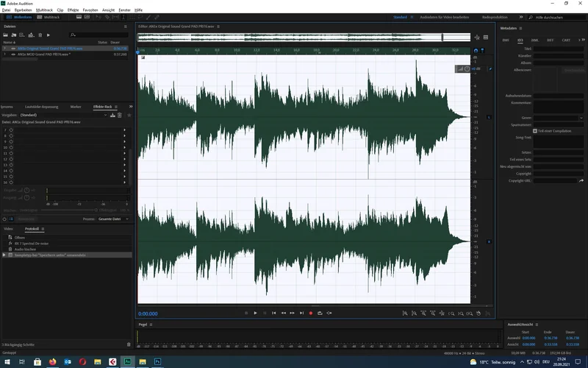Clear the Protokoll history with trash icon
The image size is (588, 368).
click(x=129, y=344)
